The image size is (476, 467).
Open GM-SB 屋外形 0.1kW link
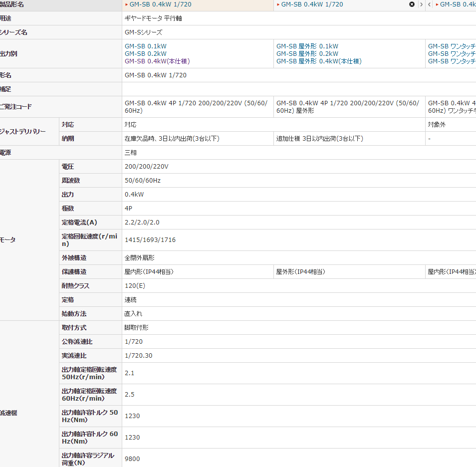tap(307, 46)
